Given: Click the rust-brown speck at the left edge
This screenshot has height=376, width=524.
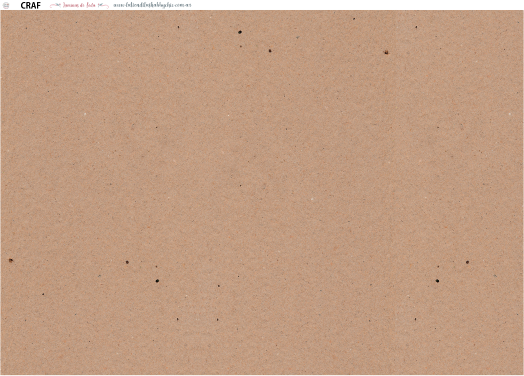Looking at the screenshot, I should (11, 260).
